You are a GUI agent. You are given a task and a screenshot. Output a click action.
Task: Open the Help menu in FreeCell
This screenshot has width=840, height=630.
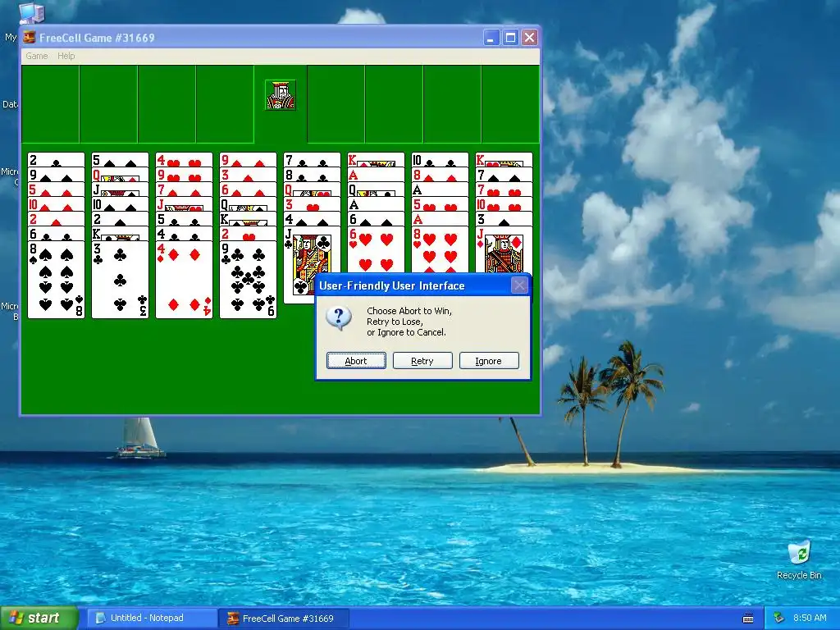tap(66, 56)
